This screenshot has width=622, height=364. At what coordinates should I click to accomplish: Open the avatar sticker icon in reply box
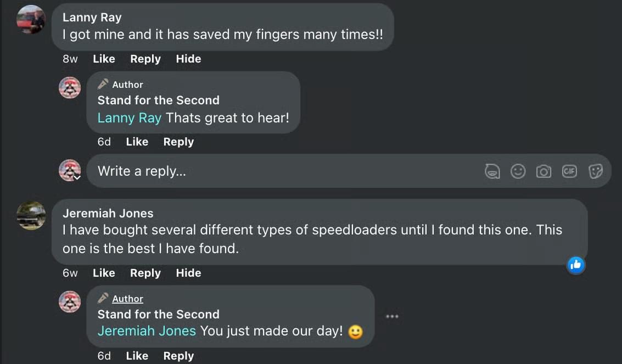pyautogui.click(x=492, y=171)
